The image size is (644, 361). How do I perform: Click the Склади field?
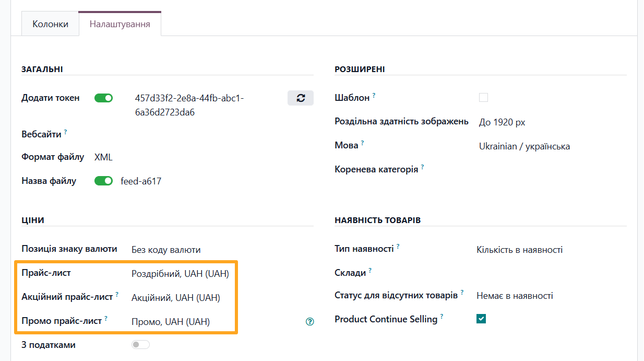click(551, 272)
